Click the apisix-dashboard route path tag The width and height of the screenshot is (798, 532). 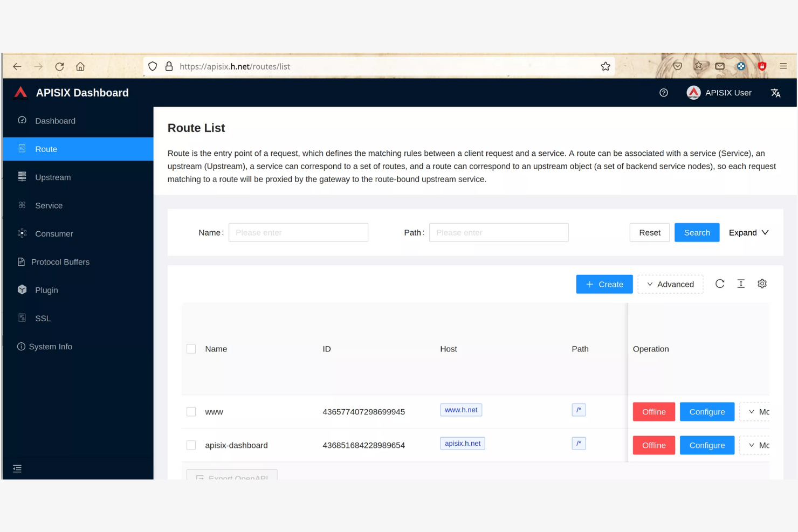[x=579, y=443]
